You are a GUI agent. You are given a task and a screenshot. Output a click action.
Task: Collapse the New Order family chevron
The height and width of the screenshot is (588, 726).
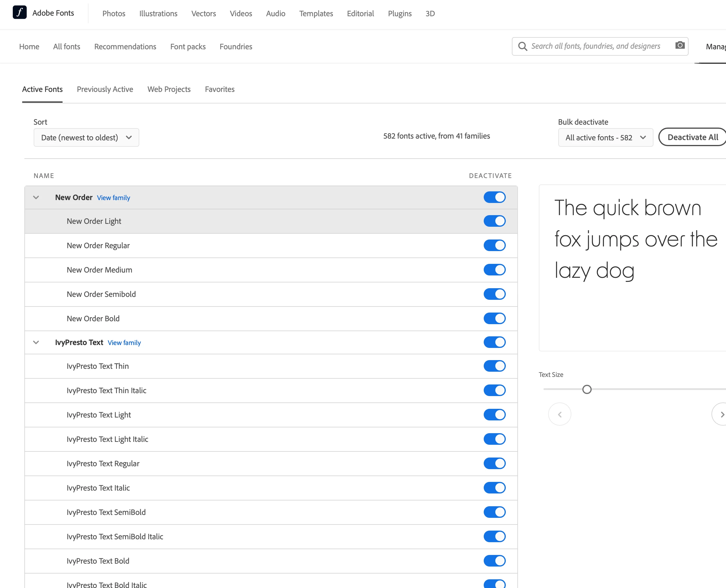coord(36,197)
